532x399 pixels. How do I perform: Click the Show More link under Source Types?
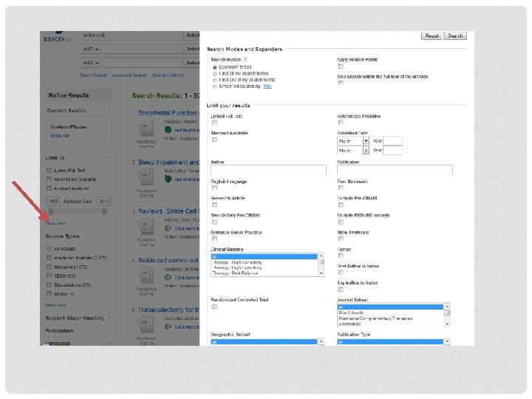coord(55,305)
